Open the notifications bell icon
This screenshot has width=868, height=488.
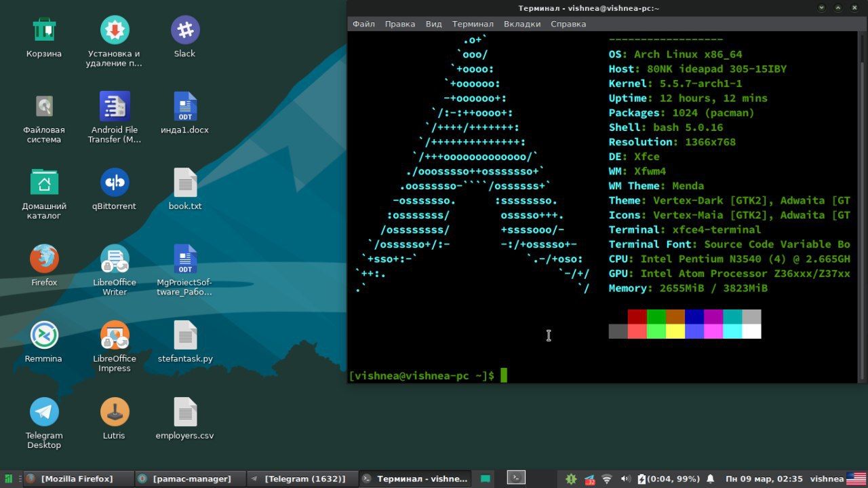710,479
